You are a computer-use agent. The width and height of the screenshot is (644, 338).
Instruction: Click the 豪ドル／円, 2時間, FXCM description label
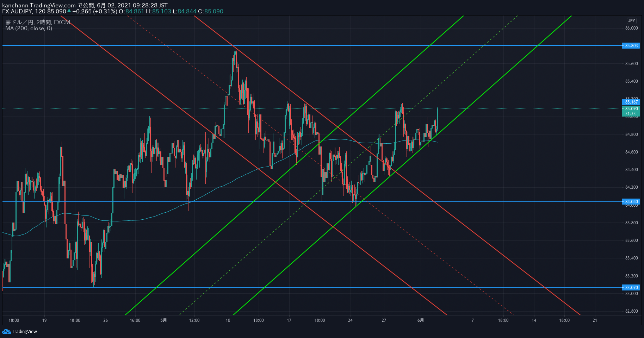[x=38, y=22]
